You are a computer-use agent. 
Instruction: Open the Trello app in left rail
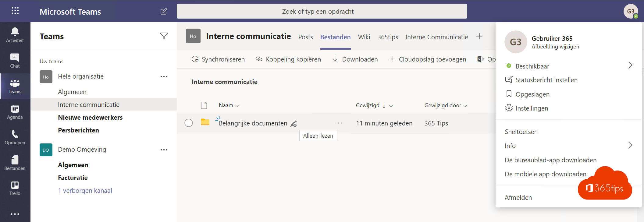(x=15, y=188)
